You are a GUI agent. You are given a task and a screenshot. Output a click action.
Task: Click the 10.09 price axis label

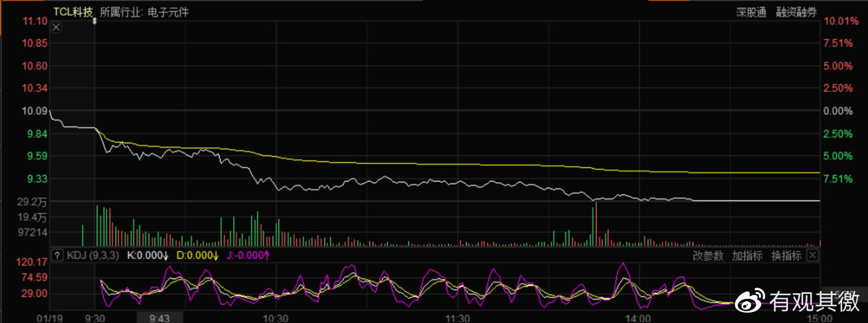coord(35,111)
